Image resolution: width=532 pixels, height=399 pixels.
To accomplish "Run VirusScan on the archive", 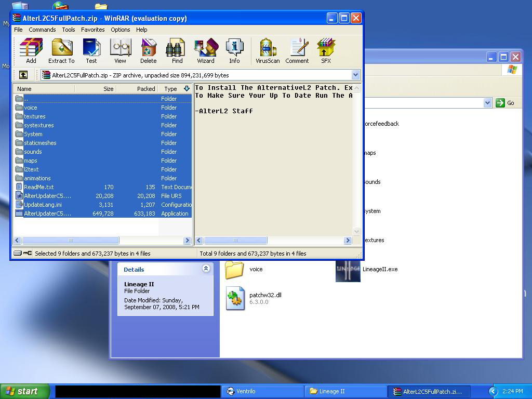I will click(268, 50).
